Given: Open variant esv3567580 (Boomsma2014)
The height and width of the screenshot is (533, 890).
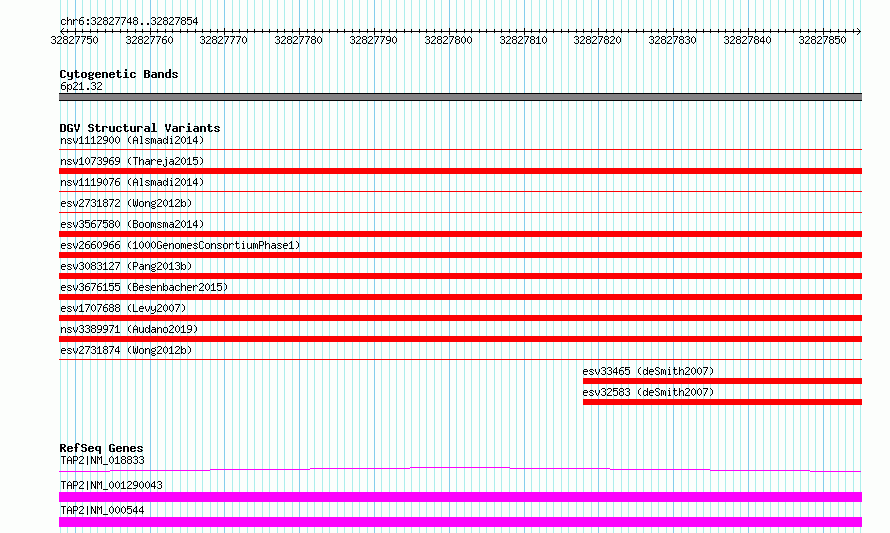Looking at the screenshot, I should pyautogui.click(x=132, y=224).
